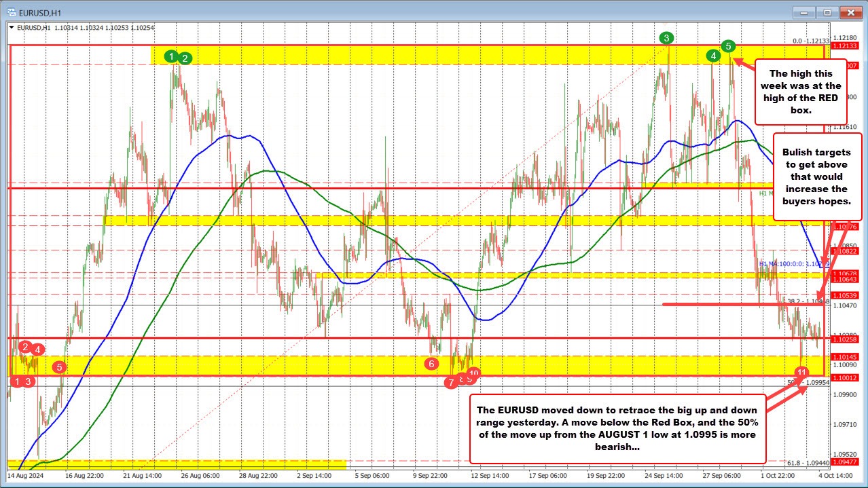Select red marker 2 on the left support zone
Screen dimensions: 868x488
pos(24,347)
